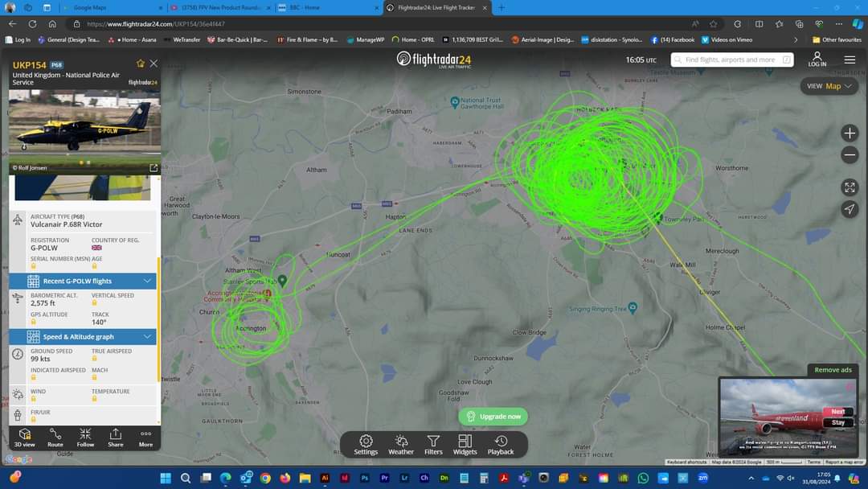Show the Route of the flight
This screenshot has height=489, width=868.
(55, 438)
